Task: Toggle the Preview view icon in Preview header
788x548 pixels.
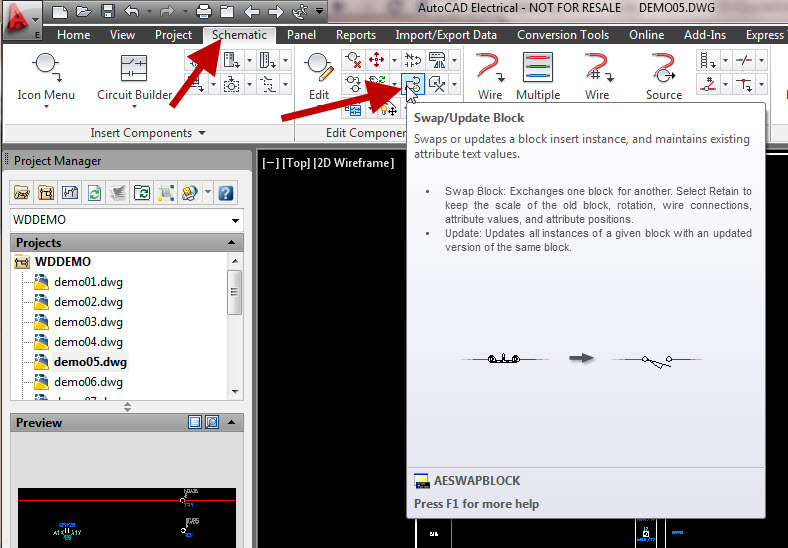Action: (212, 422)
